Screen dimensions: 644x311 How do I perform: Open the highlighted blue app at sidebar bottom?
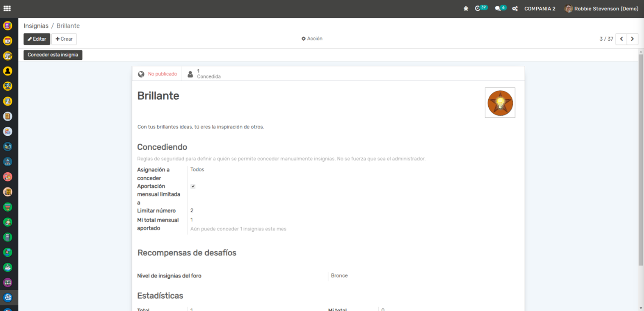click(8, 297)
